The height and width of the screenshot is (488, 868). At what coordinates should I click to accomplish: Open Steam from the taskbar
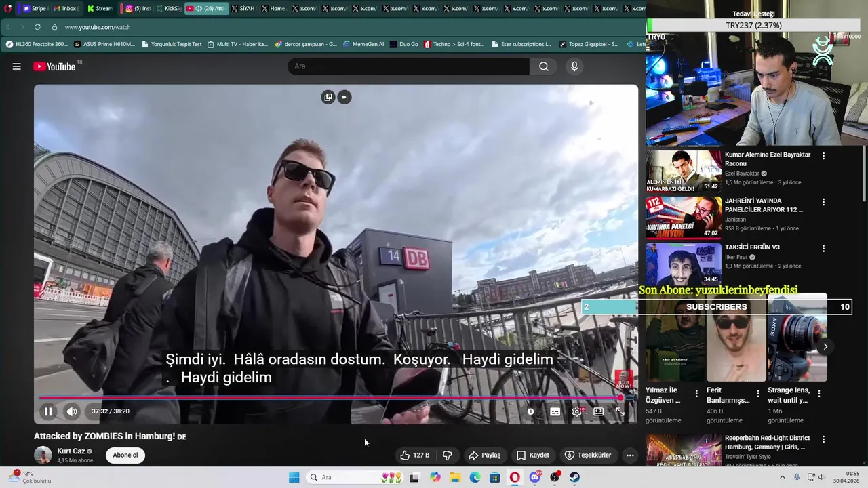click(574, 477)
